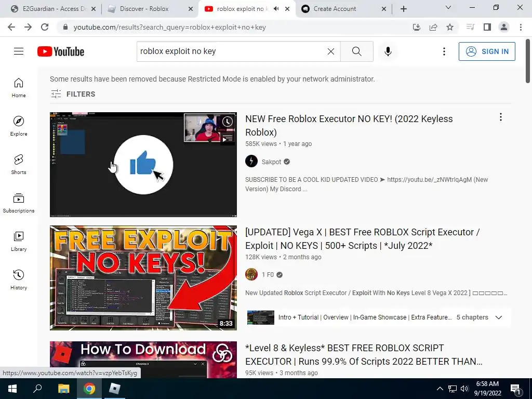The width and height of the screenshot is (532, 399).
Task: Open Explore in the sidebar
Action: tap(19, 126)
